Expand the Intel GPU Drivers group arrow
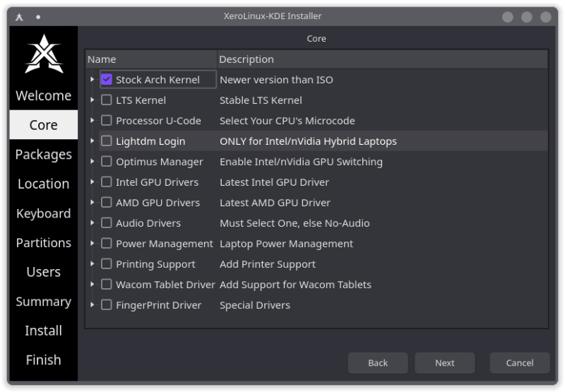This screenshot has width=565, height=392. 93,182
